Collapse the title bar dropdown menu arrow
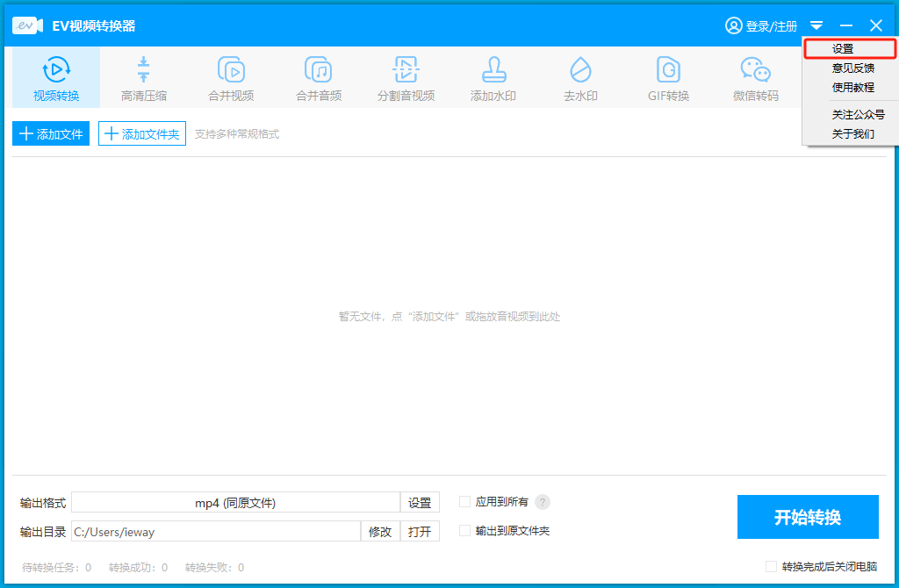Viewport: 899px width, 588px height. pos(816,25)
